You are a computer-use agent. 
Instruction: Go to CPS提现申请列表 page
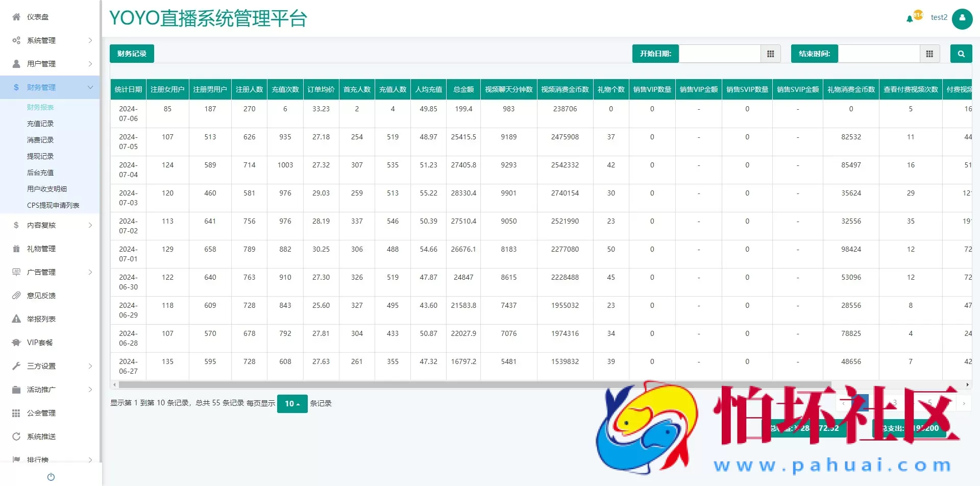coord(53,205)
